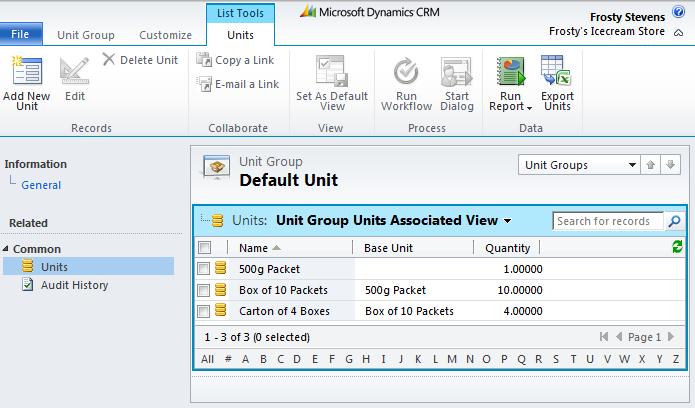The image size is (695, 408).
Task: Click the Edit unit icon
Action: [74, 71]
